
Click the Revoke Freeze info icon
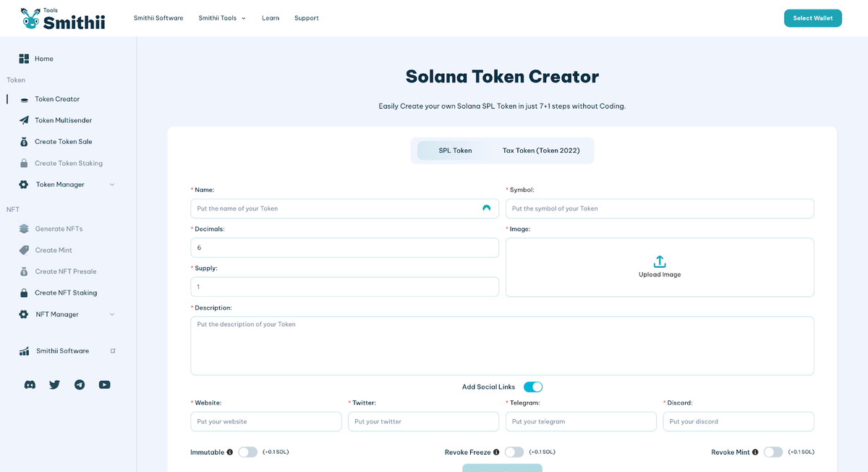pyautogui.click(x=496, y=452)
